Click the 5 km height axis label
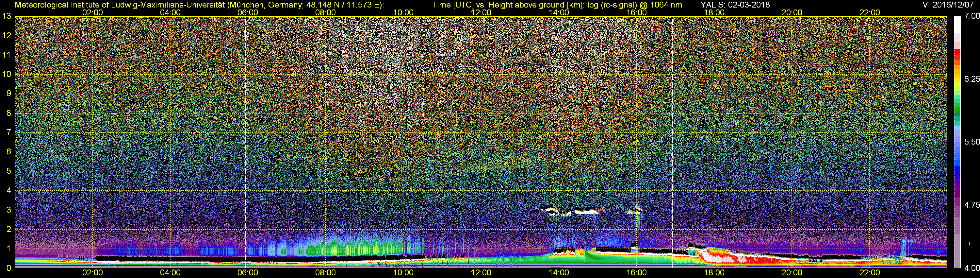 [9, 171]
